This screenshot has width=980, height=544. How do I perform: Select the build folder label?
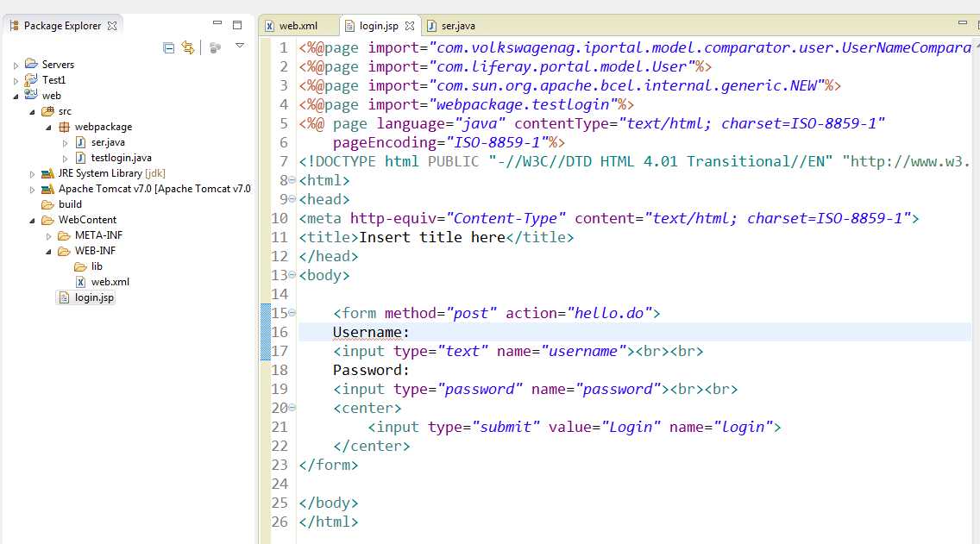[x=70, y=204]
